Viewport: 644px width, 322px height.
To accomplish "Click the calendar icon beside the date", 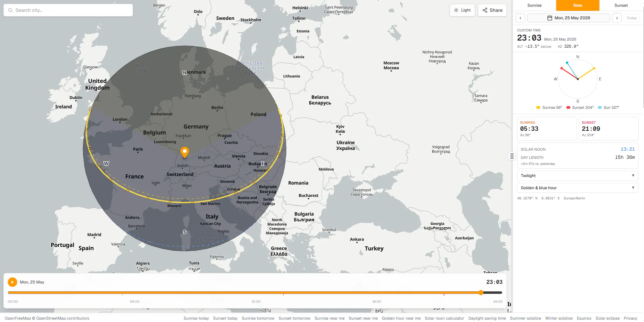I will (550, 18).
